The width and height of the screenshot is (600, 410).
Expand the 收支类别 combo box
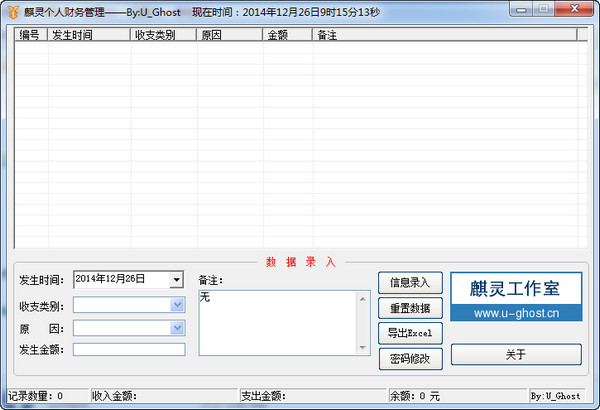177,305
